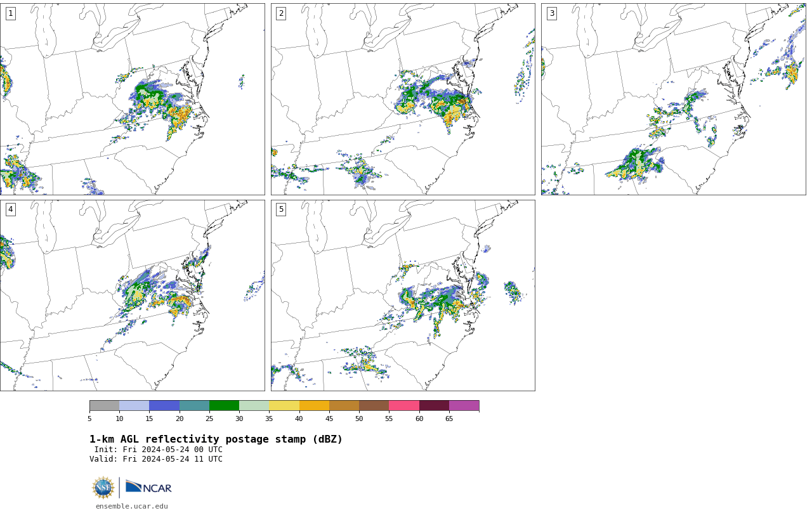Click the NSF logo icon
The width and height of the screenshot is (812, 513).
coord(103,488)
